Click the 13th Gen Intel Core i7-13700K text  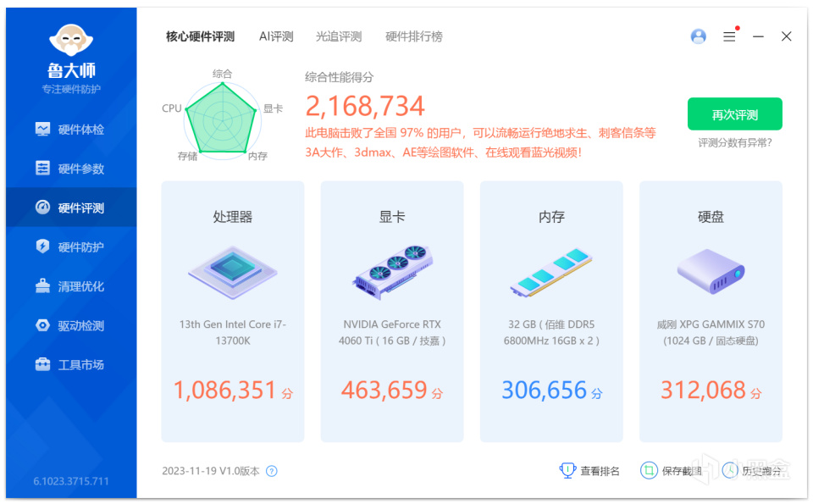coord(232,332)
